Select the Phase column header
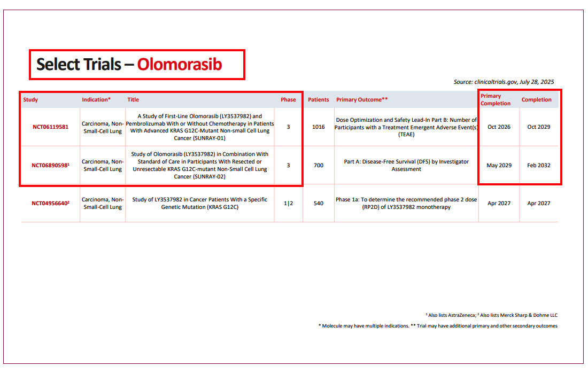 point(288,100)
